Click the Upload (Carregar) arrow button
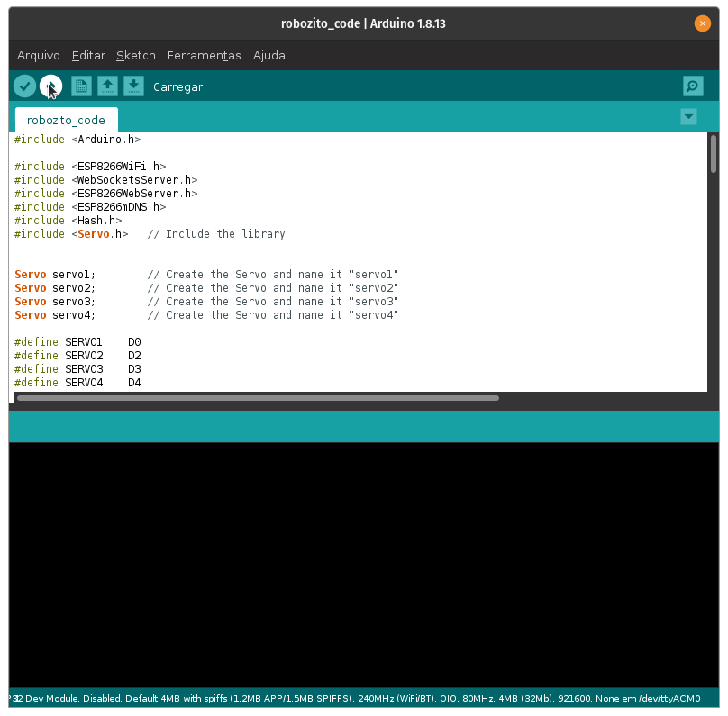This screenshot has height=716, width=728. (x=50, y=86)
